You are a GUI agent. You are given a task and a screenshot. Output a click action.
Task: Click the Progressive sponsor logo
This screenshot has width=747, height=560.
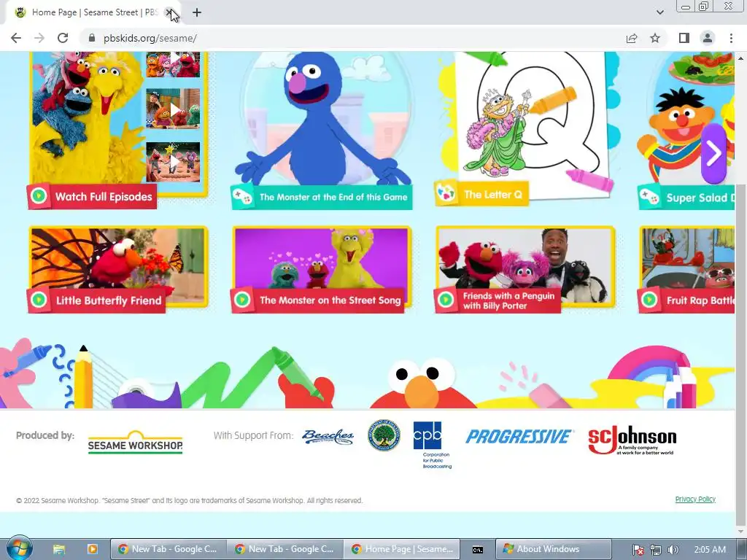pos(519,437)
